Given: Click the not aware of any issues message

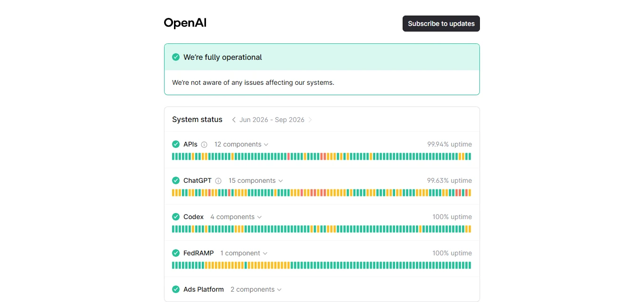Looking at the screenshot, I should [253, 82].
